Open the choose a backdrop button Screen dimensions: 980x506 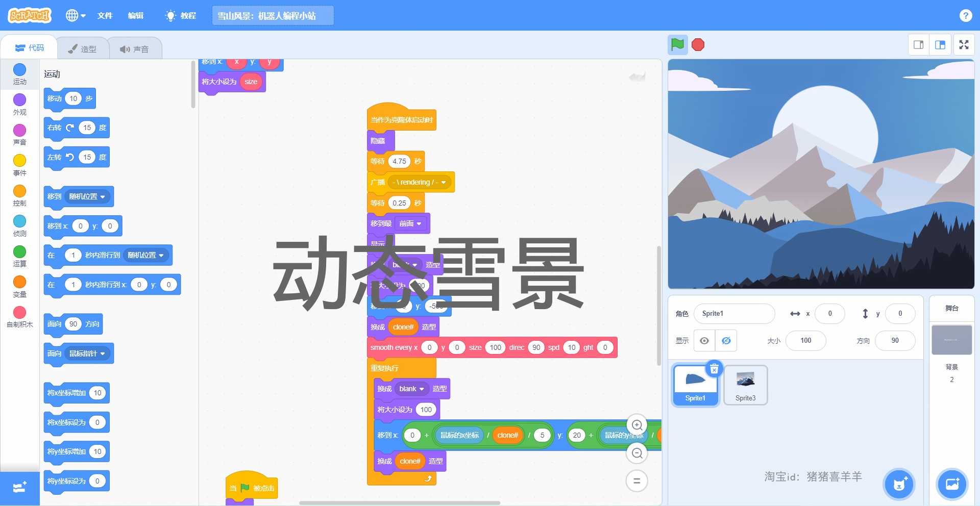[952, 484]
